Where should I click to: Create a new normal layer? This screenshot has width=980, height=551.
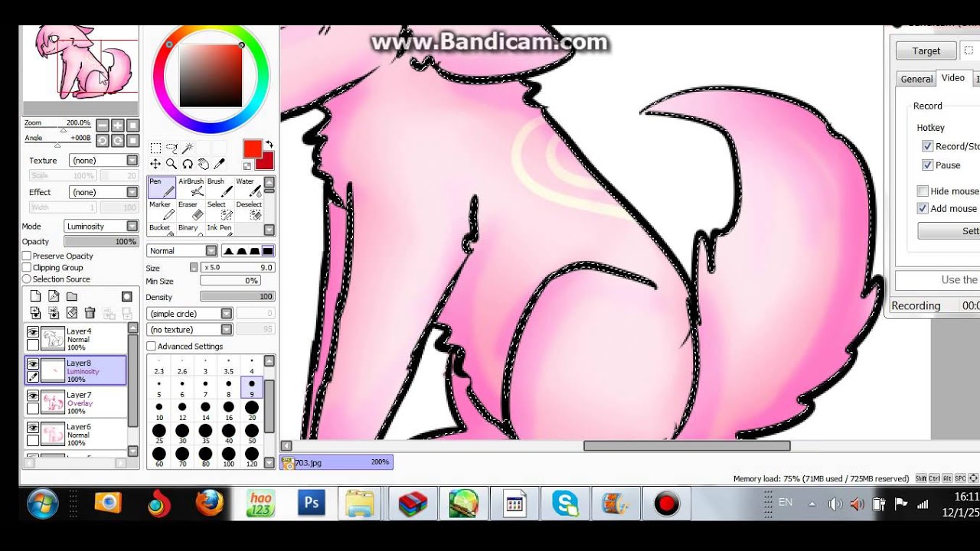35,296
